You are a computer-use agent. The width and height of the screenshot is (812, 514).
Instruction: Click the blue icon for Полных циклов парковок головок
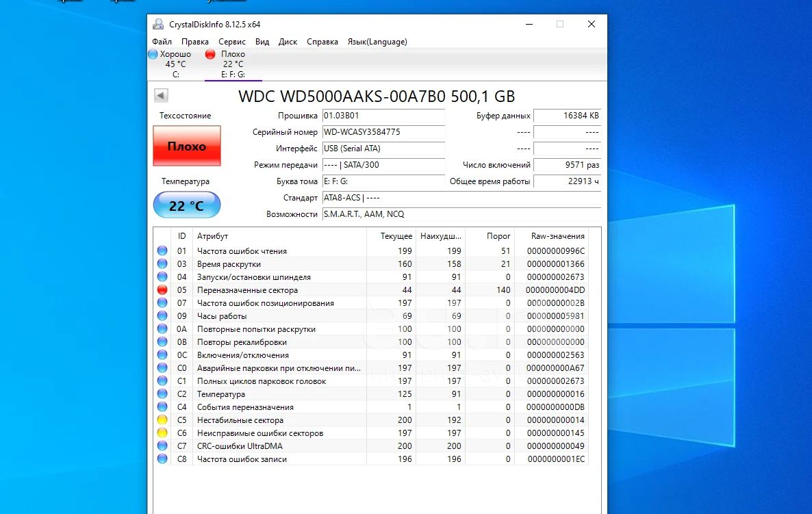click(163, 381)
